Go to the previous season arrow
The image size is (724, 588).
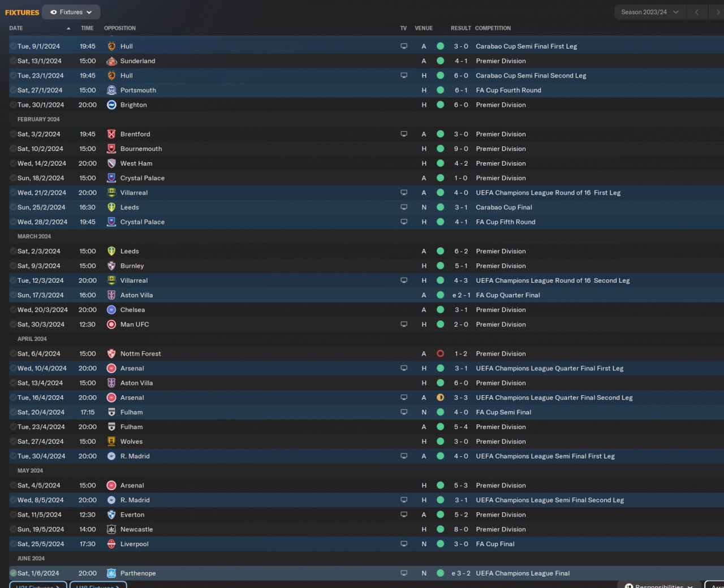tap(697, 12)
